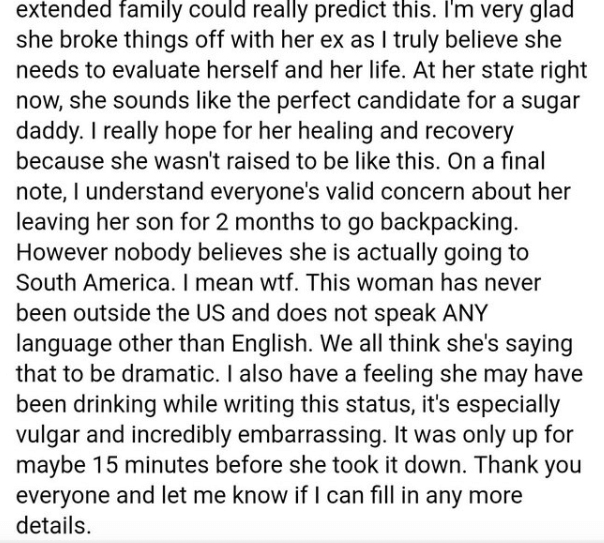This screenshot has width=604, height=543.
Task: Click the capitalized word "ANY"
Action: [x=465, y=313]
